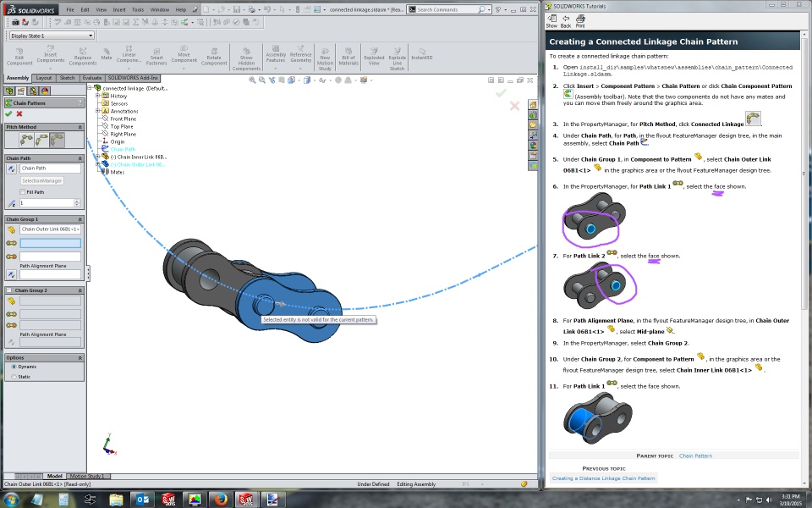Collapse the Chain Group 2 section
This screenshot has height=508, width=812.
click(80, 290)
